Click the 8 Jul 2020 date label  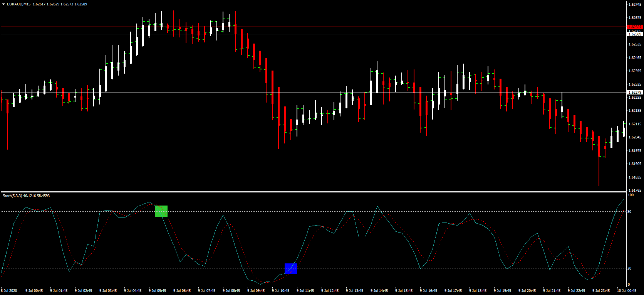coord(9,291)
